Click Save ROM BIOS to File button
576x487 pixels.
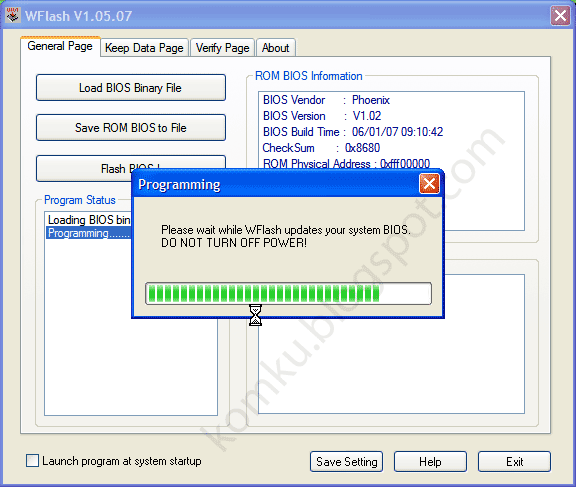131,127
